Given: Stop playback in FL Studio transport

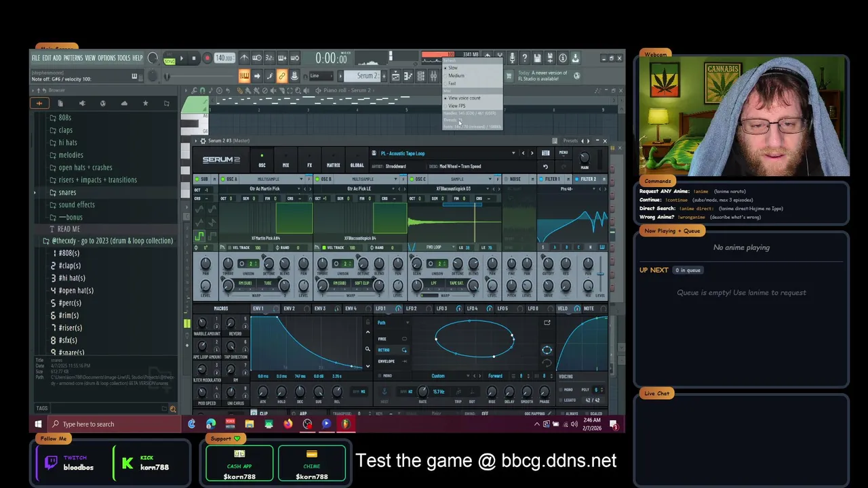Looking at the screenshot, I should 193,58.
